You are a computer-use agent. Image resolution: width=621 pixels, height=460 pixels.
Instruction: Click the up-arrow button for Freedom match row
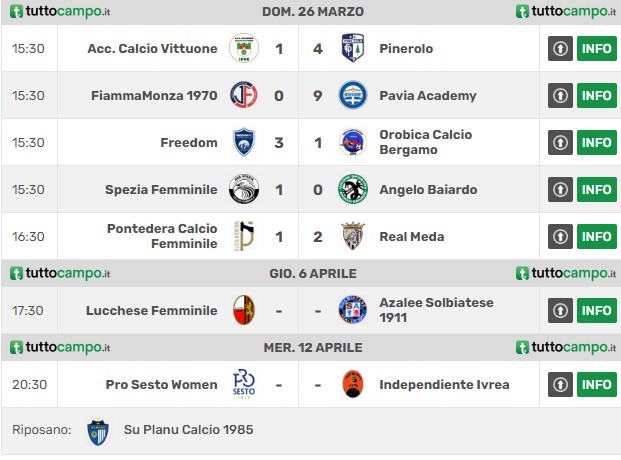tap(560, 142)
